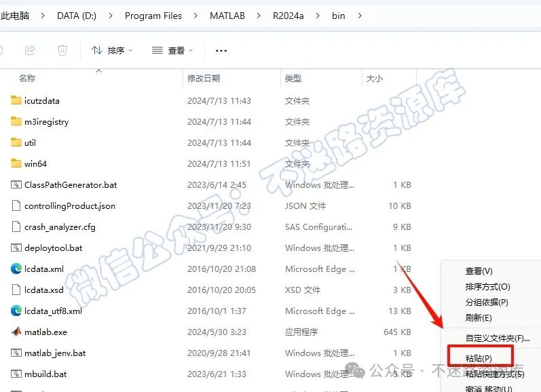Image resolution: width=541 pixels, height=392 pixels.
Task: Click the date 2024/5/30 3:23
Action: (x=217, y=332)
